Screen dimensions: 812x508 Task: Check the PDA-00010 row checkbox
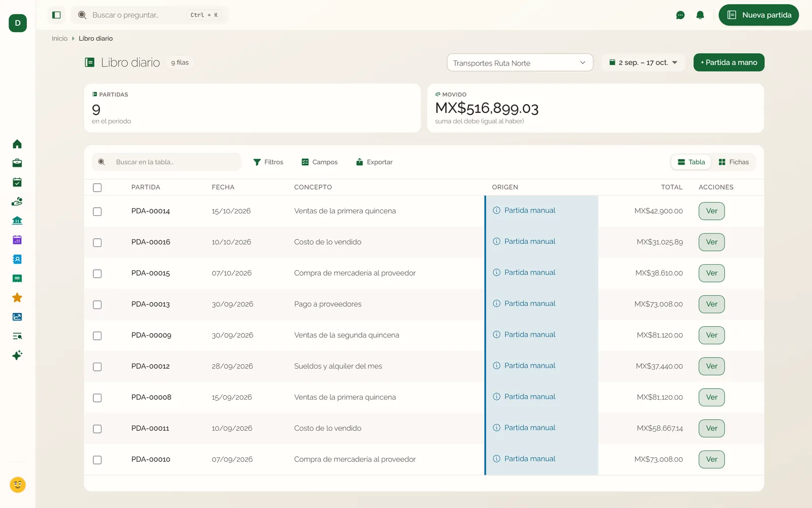[97, 460]
